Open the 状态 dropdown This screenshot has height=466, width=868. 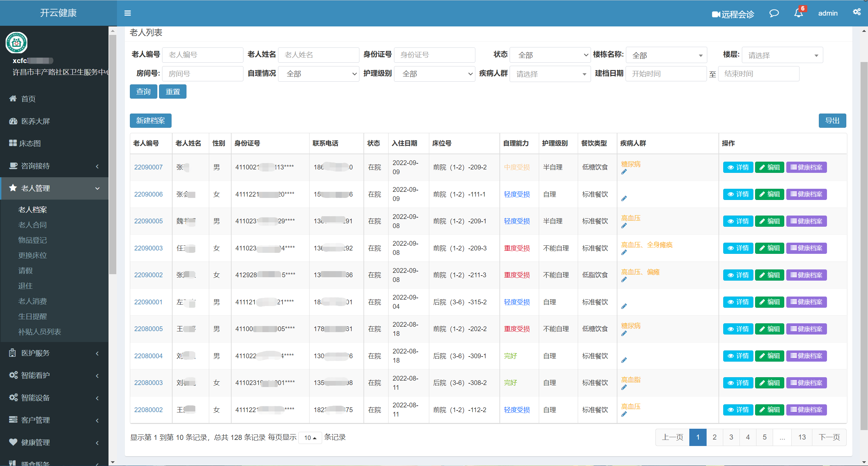coord(551,55)
